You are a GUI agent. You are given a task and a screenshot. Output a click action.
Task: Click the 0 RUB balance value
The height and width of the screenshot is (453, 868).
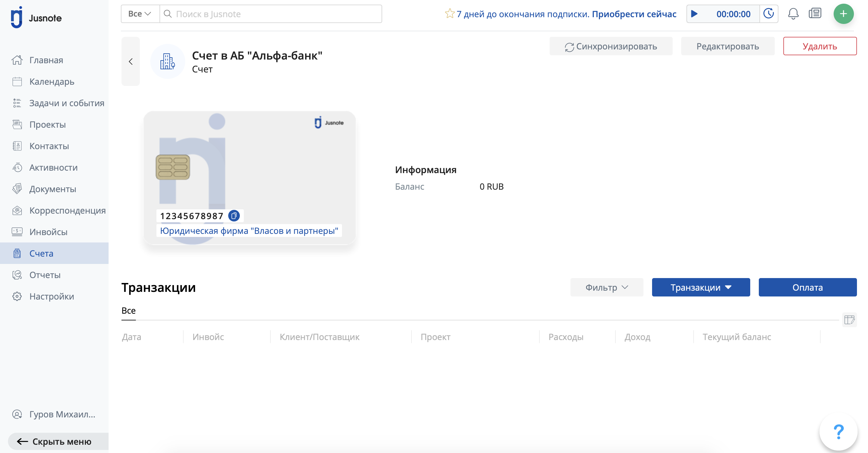coord(491,186)
